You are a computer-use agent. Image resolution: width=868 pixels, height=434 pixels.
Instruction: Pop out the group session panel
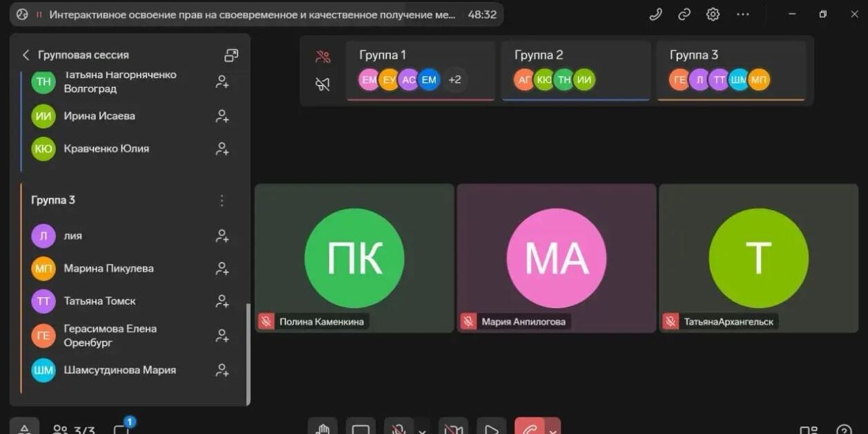[231, 55]
